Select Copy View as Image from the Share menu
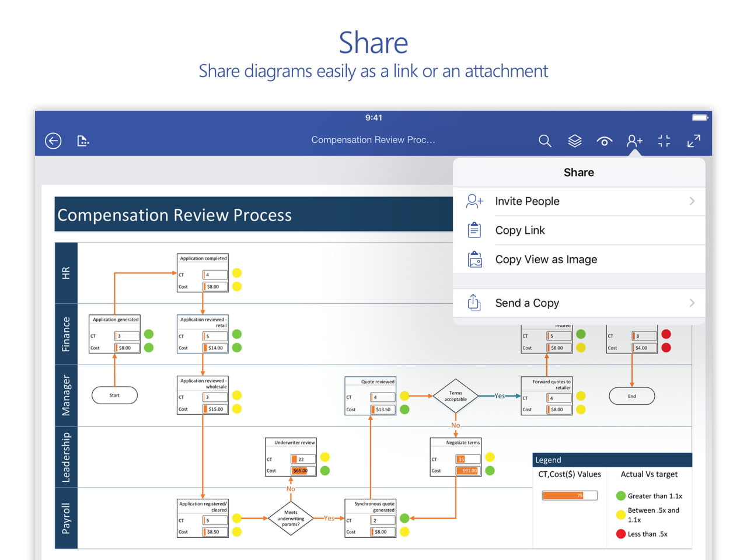 point(546,260)
